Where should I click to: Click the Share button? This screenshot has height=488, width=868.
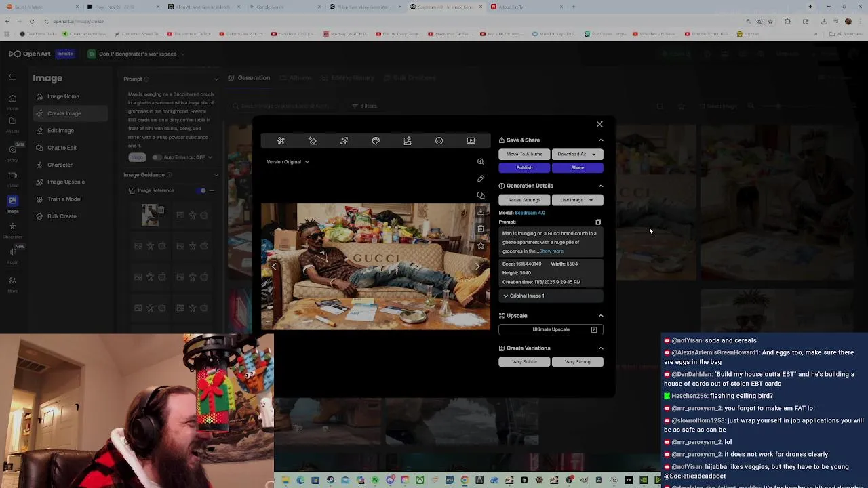(577, 167)
